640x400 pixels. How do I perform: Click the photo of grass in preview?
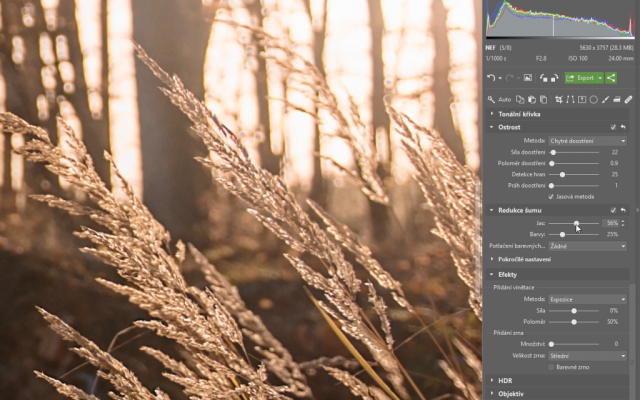(241, 200)
